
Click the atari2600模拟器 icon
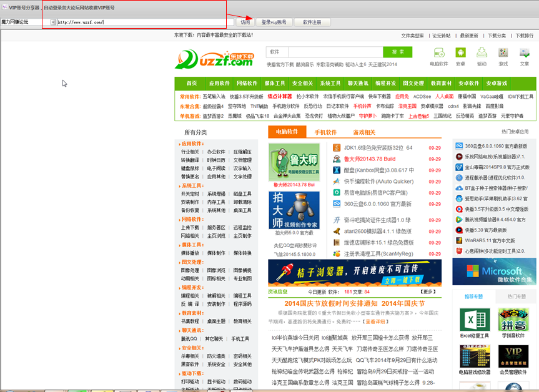click(337, 231)
